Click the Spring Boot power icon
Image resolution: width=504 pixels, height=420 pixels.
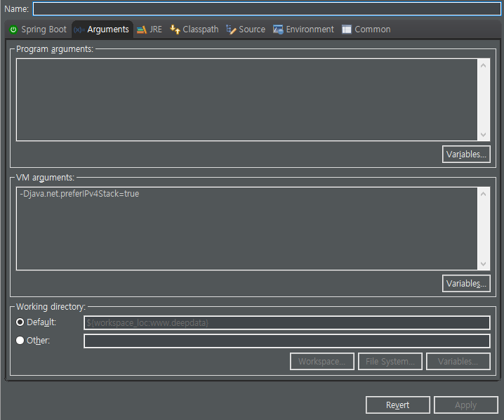tap(13, 29)
